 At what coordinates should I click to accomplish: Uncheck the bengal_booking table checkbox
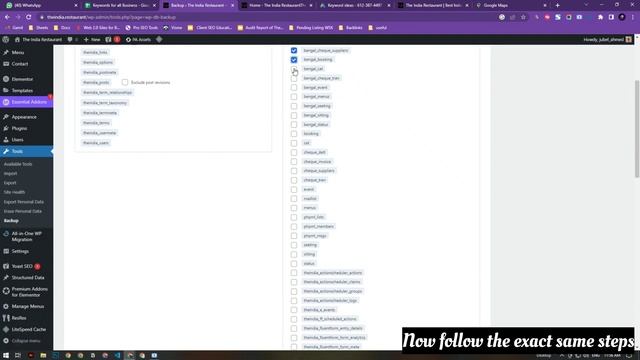tap(294, 60)
